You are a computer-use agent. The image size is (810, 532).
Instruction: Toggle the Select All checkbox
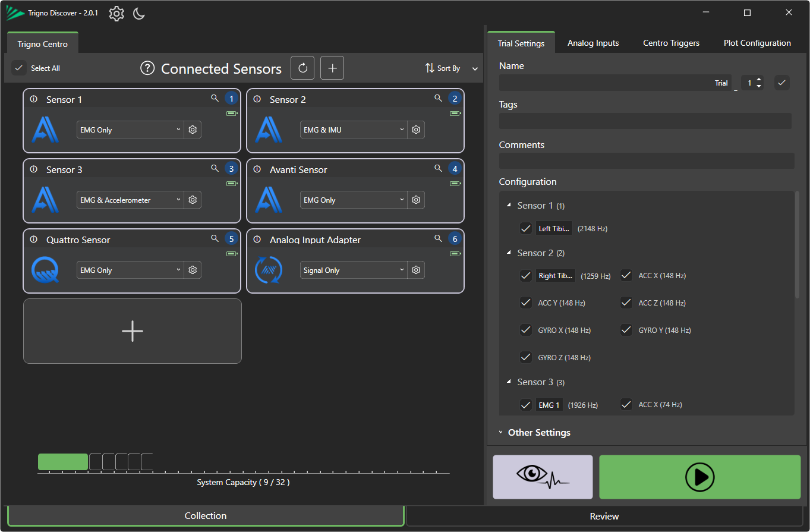(19, 68)
